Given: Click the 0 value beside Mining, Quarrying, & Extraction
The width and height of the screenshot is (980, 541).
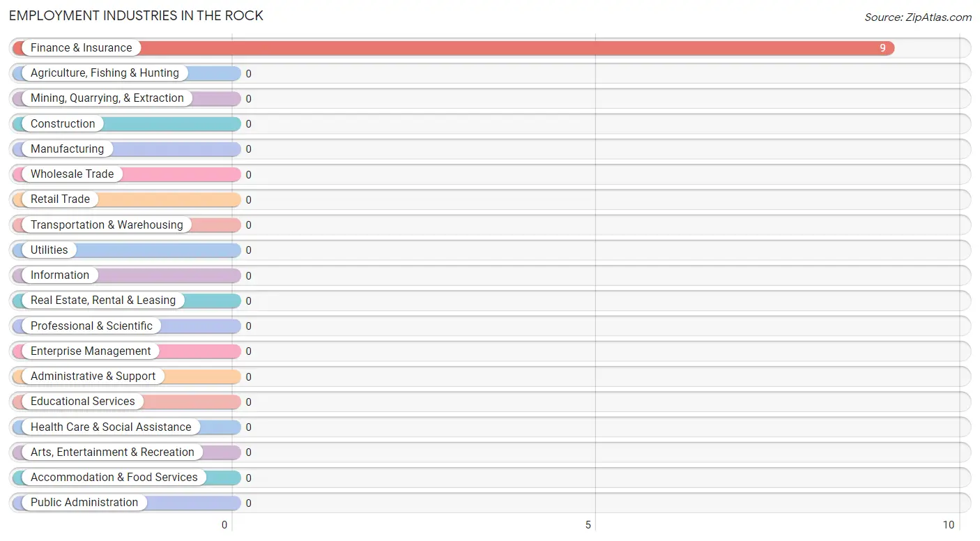Looking at the screenshot, I should tap(248, 99).
